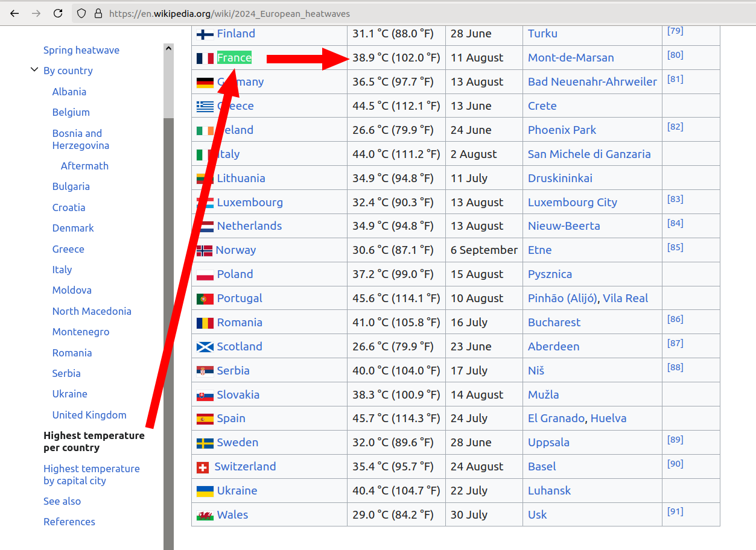Viewport: 756px width, 550px height.
Task: Click the 6 September date cell
Action: [484, 250]
